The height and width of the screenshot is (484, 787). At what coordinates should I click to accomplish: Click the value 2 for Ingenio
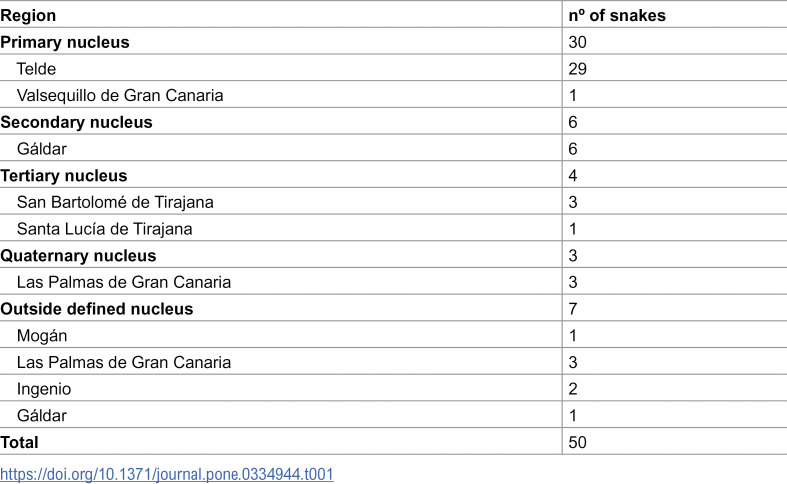[x=573, y=389]
